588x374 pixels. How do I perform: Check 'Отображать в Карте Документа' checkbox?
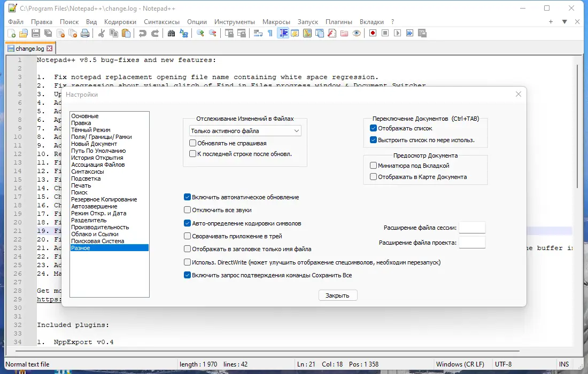click(x=373, y=176)
